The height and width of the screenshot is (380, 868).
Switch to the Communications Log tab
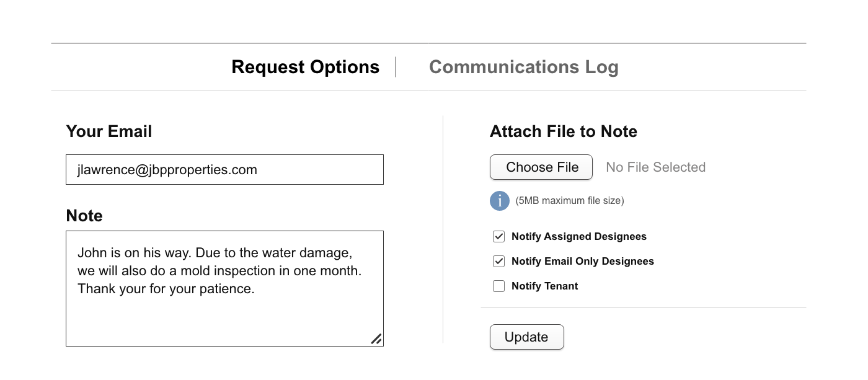[x=524, y=66]
